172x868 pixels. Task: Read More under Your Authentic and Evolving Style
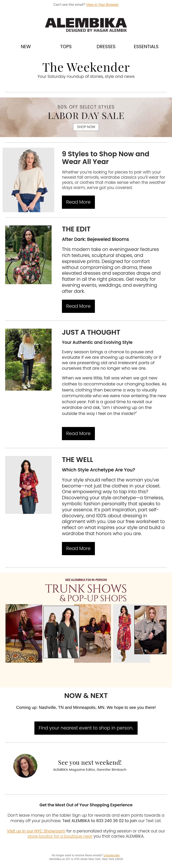click(x=78, y=433)
